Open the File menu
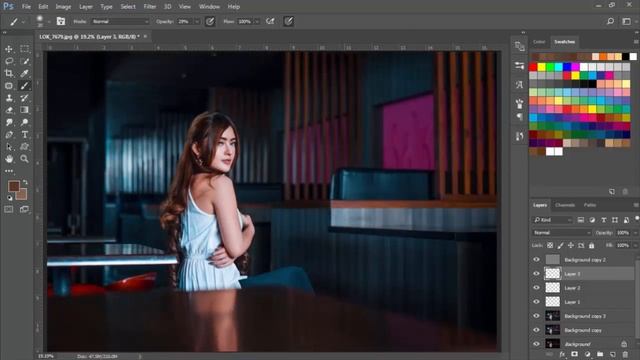 (26, 7)
